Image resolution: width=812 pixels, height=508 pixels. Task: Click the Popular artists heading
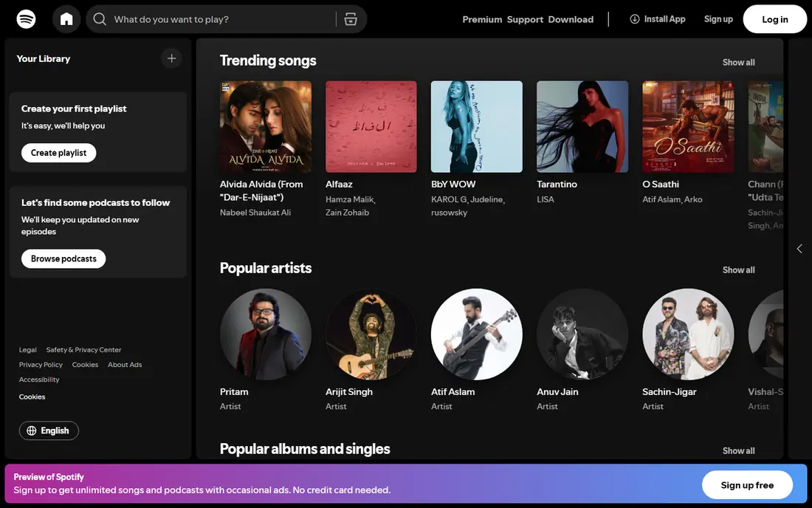[266, 268]
